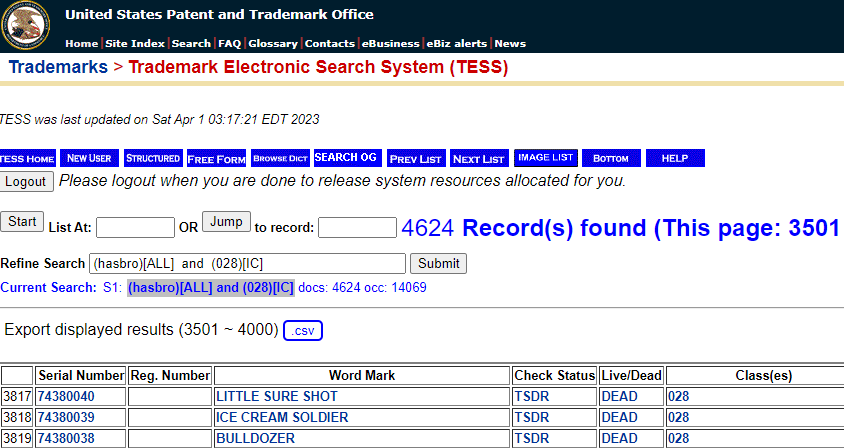
Task: Click DEAD status in LITTLE SURE SHOT row
Action: [620, 397]
